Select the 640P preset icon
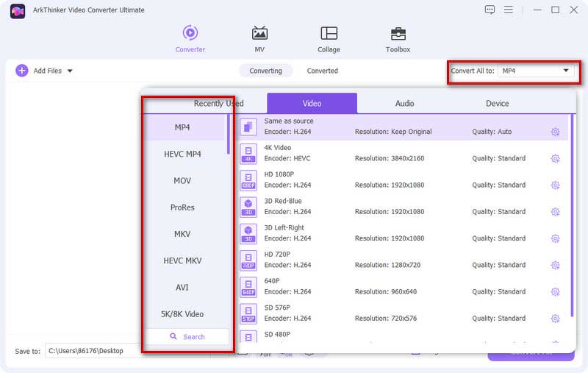 [x=248, y=287]
